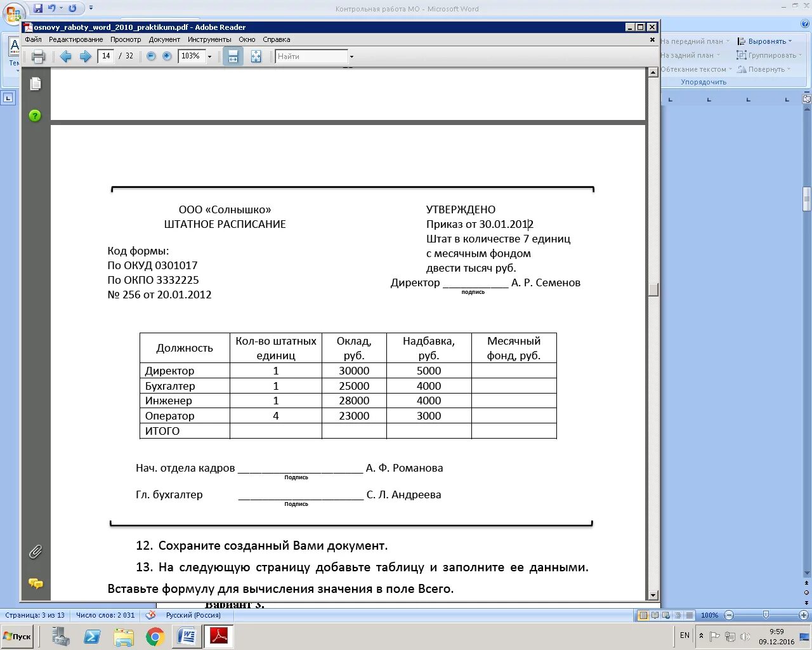Open the Pages panel in Reader sidebar

pos(36,84)
